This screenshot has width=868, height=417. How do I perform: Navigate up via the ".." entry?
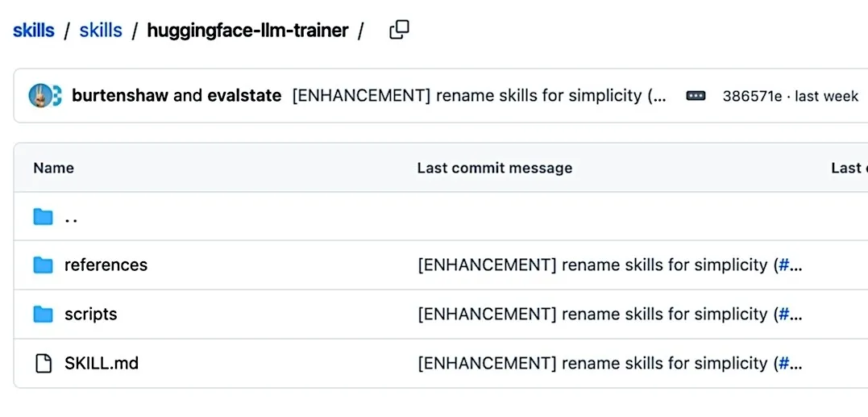pyautogui.click(x=71, y=217)
